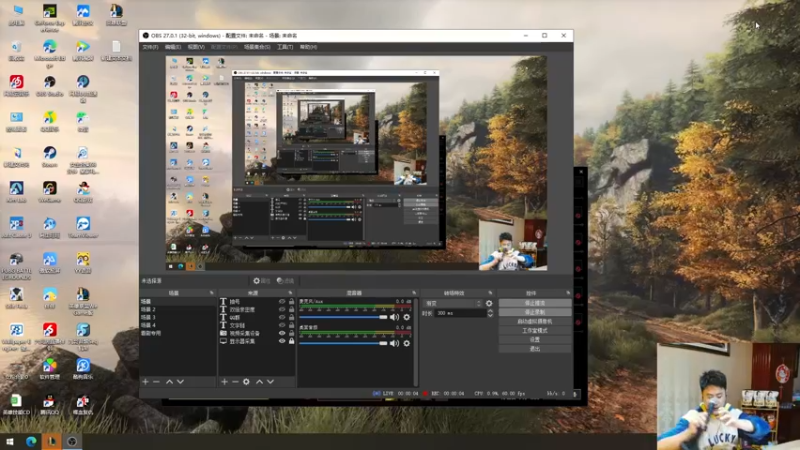The height and width of the screenshot is (450, 800).
Task: Open the 视图(V) menu in OBS
Action: (x=196, y=47)
